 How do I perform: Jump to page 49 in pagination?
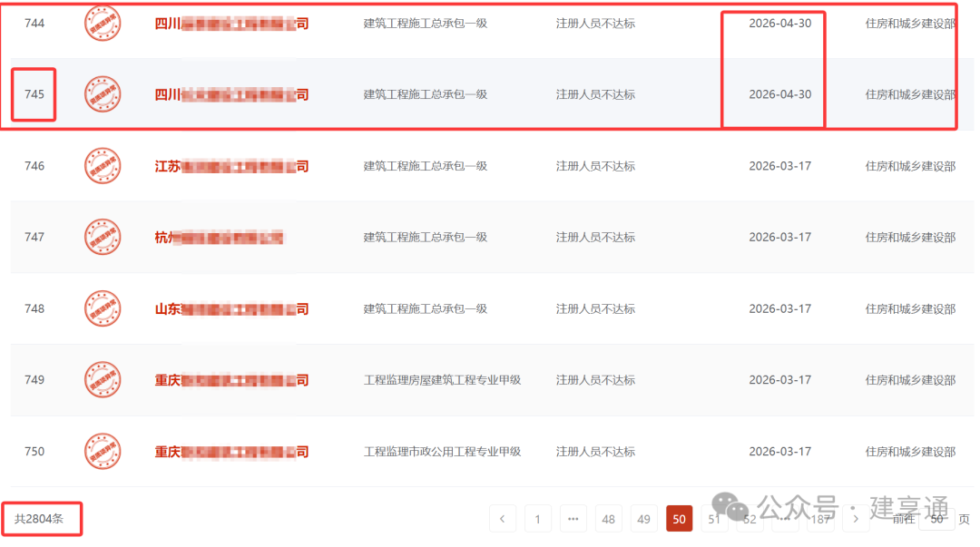tap(643, 519)
